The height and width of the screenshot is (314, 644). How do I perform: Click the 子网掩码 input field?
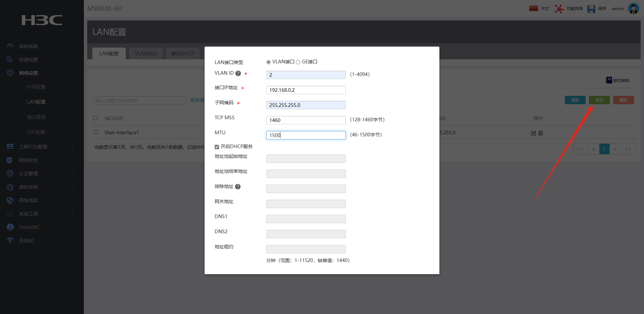[x=306, y=105]
